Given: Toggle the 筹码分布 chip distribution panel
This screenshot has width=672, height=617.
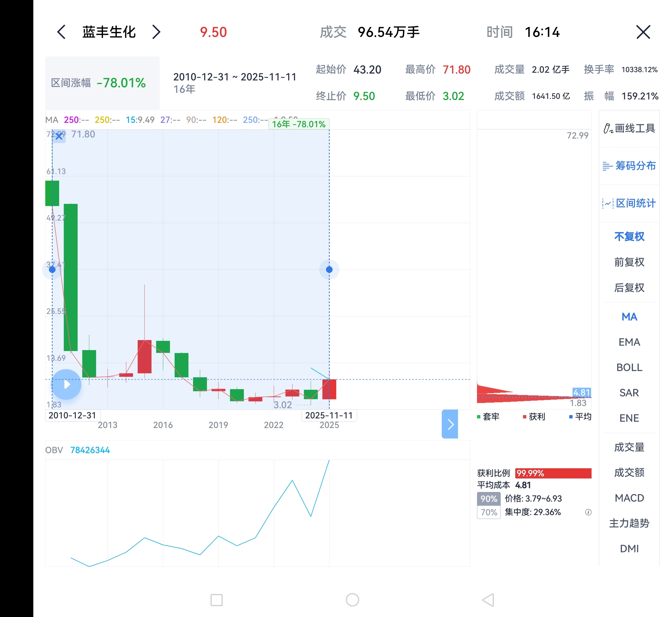Looking at the screenshot, I should [629, 166].
